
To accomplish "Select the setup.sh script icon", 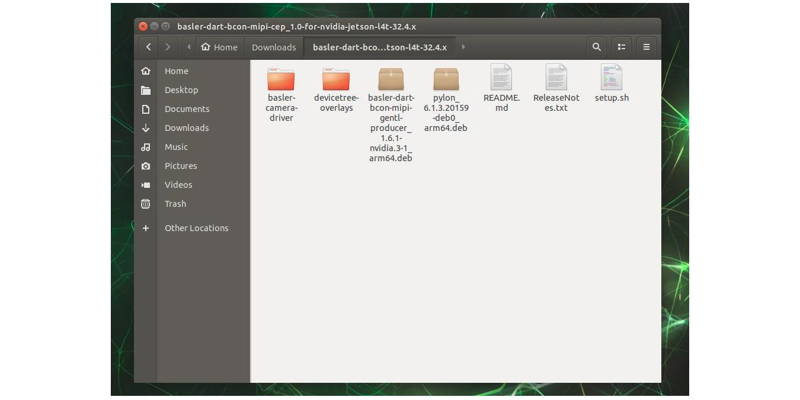I will click(x=611, y=77).
